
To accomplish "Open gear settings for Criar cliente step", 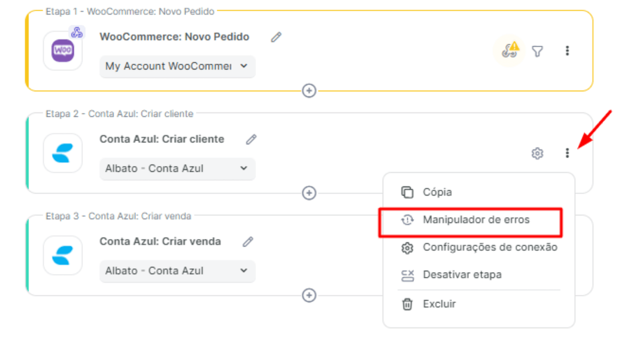I will tap(537, 153).
